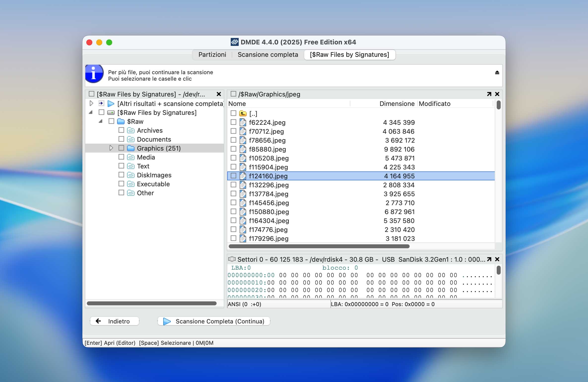Collapse the $Raw tree node

pyautogui.click(x=100, y=121)
